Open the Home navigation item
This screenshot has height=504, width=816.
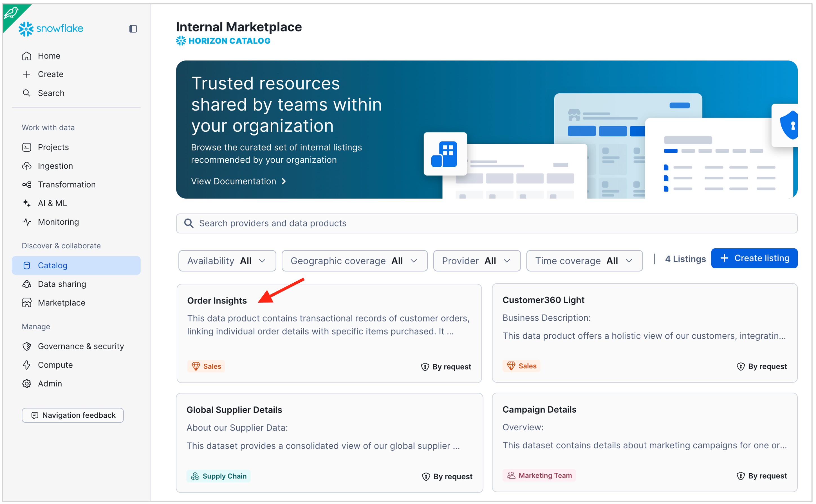point(49,56)
